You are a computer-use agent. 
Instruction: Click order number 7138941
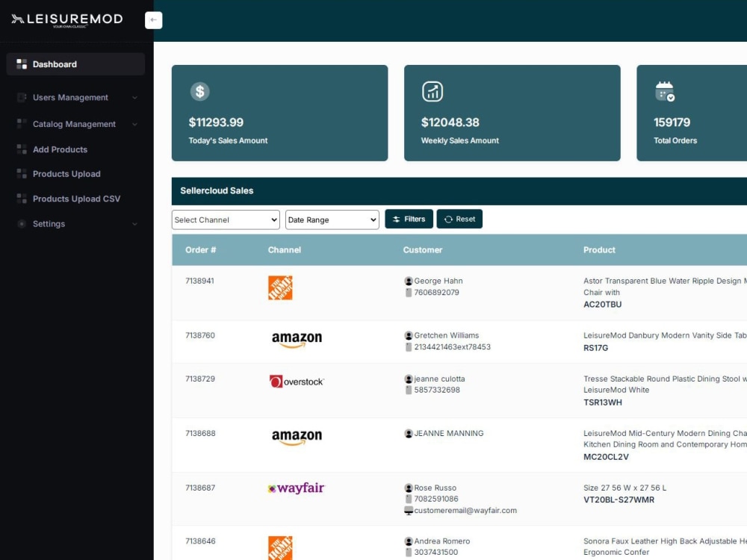(x=199, y=281)
